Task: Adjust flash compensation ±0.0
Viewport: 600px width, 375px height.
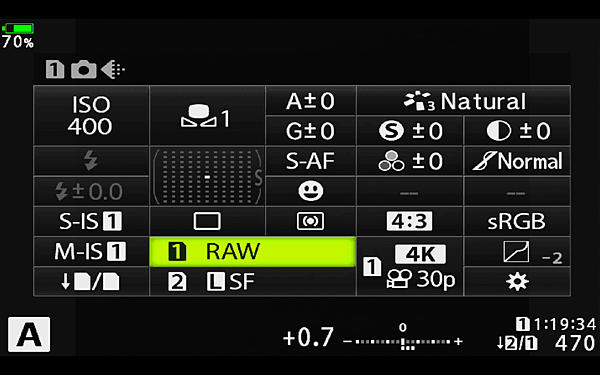Action: pos(91,191)
